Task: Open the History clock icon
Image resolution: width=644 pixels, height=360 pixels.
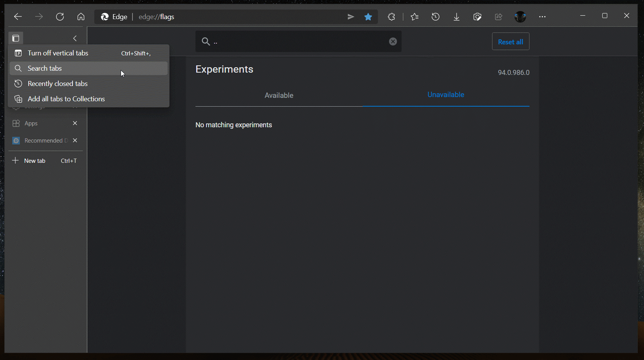Action: 436,17
